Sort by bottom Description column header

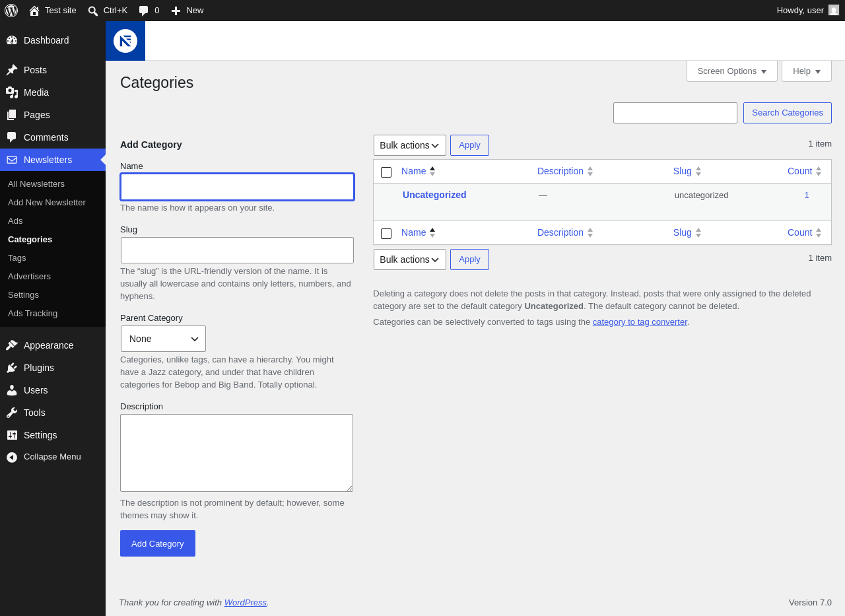pyautogui.click(x=560, y=232)
